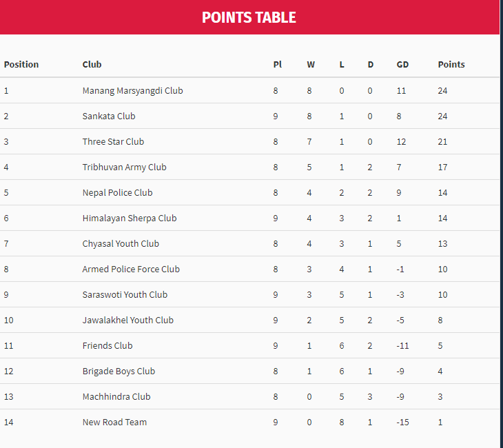Open Himalayan Sherpa Club

(129, 218)
